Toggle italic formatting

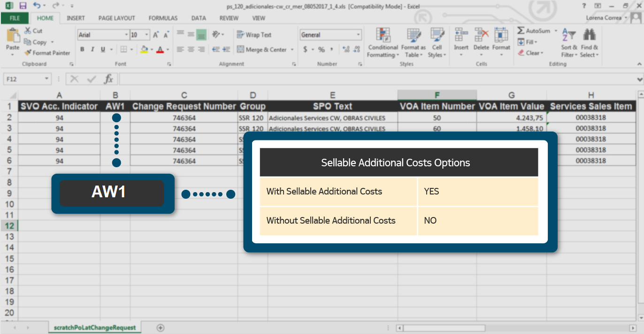point(92,49)
